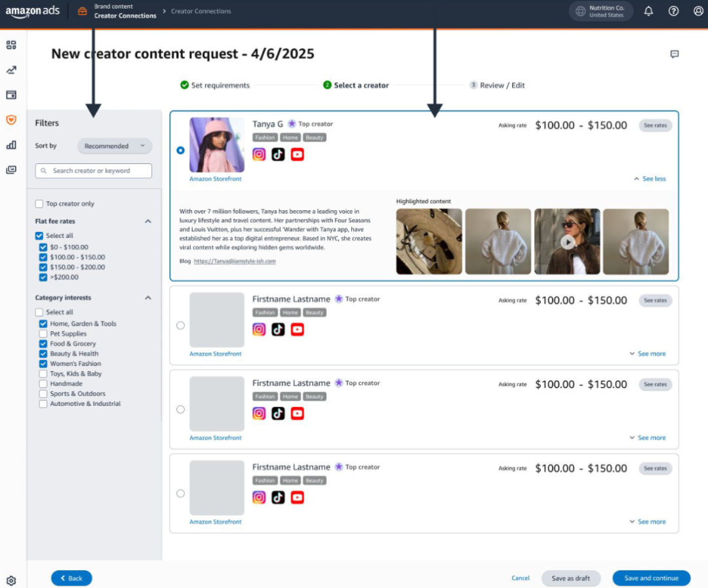Expand second creator card with See more
The height and width of the screenshot is (588, 708).
click(648, 353)
